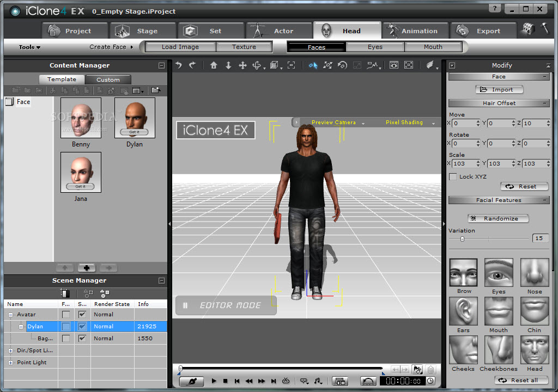Click the plus button below the face thumbnails

point(87,268)
